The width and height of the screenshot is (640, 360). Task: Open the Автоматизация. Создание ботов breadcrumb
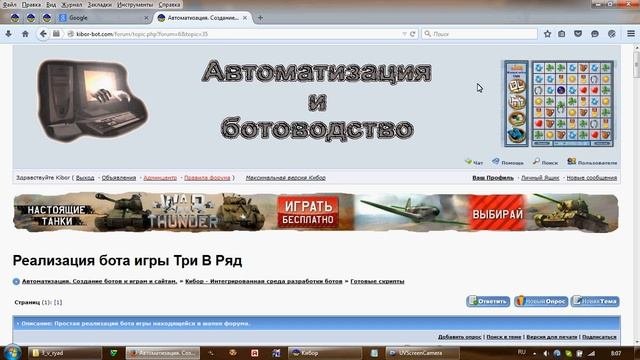click(x=100, y=281)
